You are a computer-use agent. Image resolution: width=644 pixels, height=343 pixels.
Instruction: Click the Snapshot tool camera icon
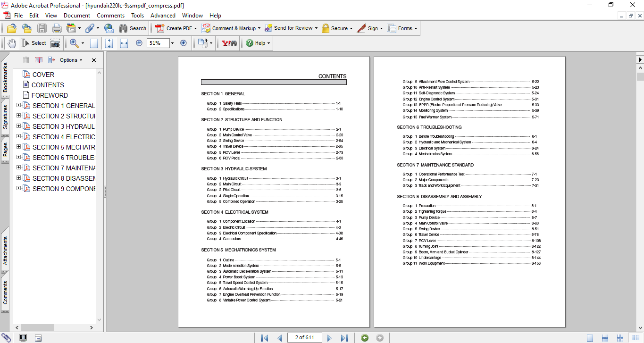[55, 43]
